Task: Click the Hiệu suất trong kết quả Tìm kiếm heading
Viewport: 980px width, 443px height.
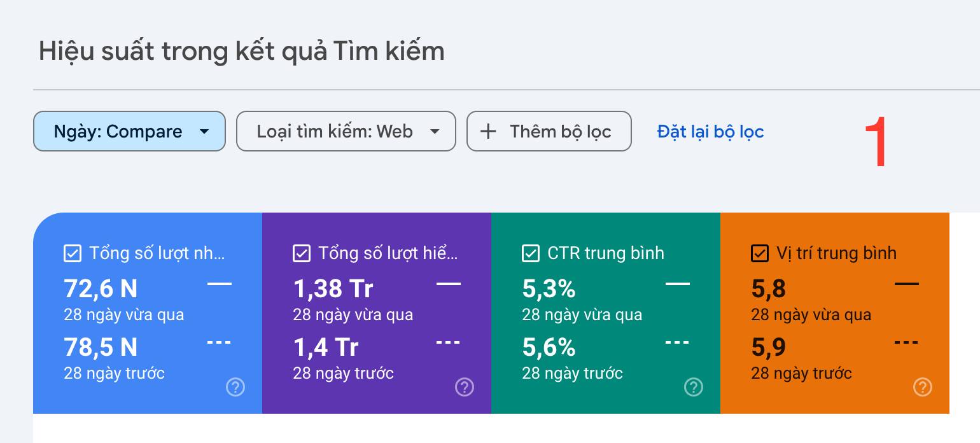Action: click(x=242, y=51)
